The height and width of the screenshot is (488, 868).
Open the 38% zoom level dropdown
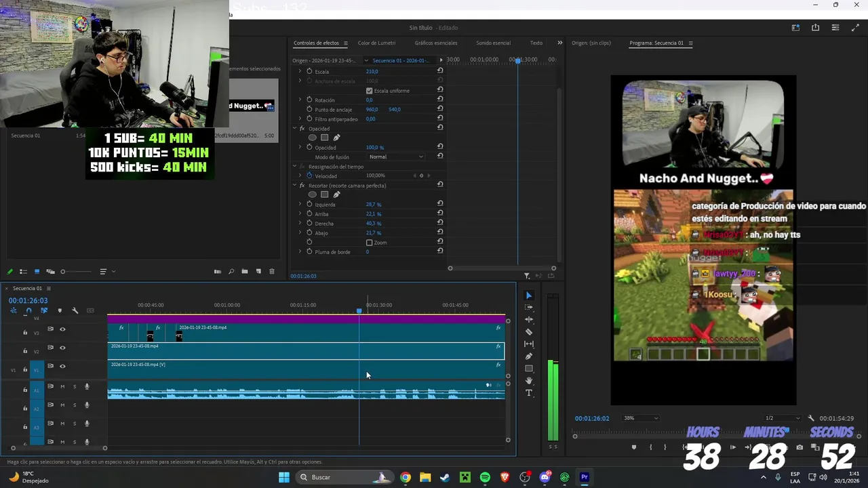(x=641, y=418)
